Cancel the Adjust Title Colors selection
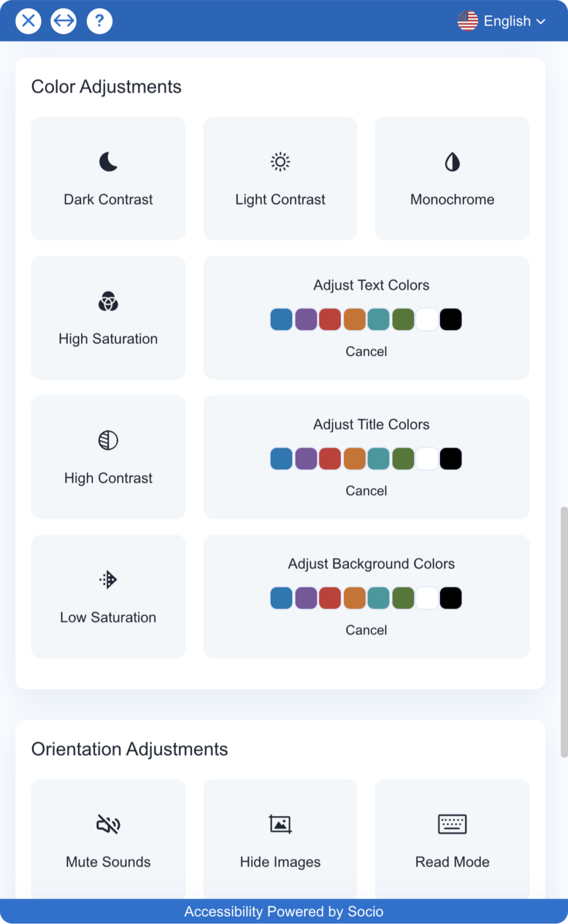This screenshot has width=568, height=924. point(366,491)
